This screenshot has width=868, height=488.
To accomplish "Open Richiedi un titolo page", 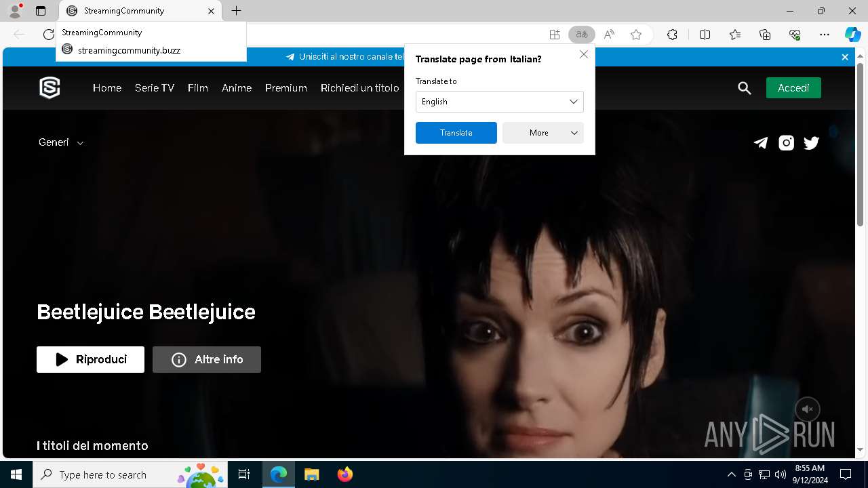I will coord(360,88).
